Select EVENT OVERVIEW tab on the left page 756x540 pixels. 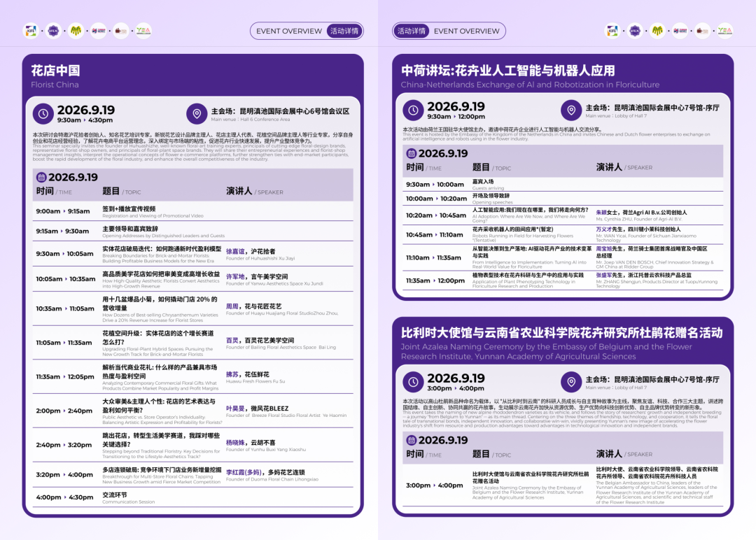click(x=289, y=31)
